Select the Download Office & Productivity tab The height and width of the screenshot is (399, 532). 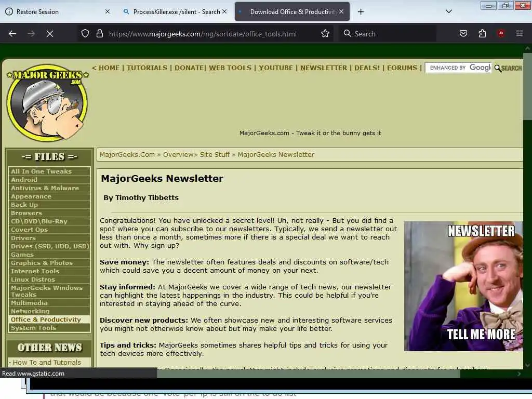coord(292,11)
